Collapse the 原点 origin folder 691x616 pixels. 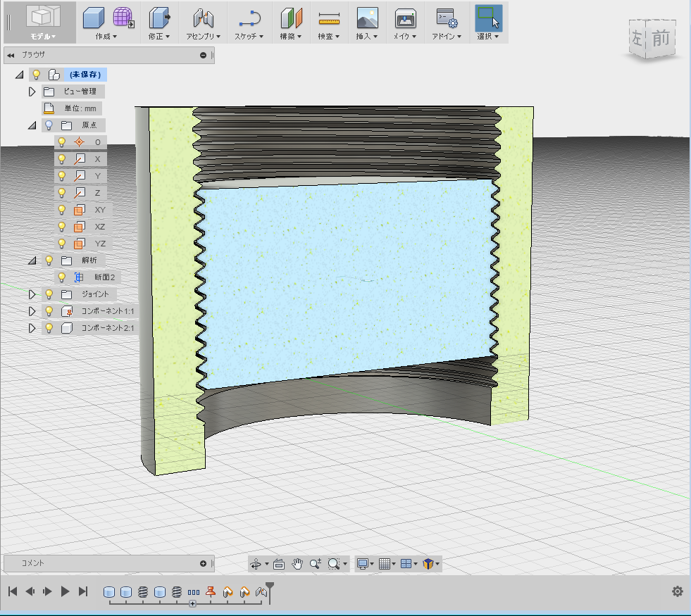32,125
